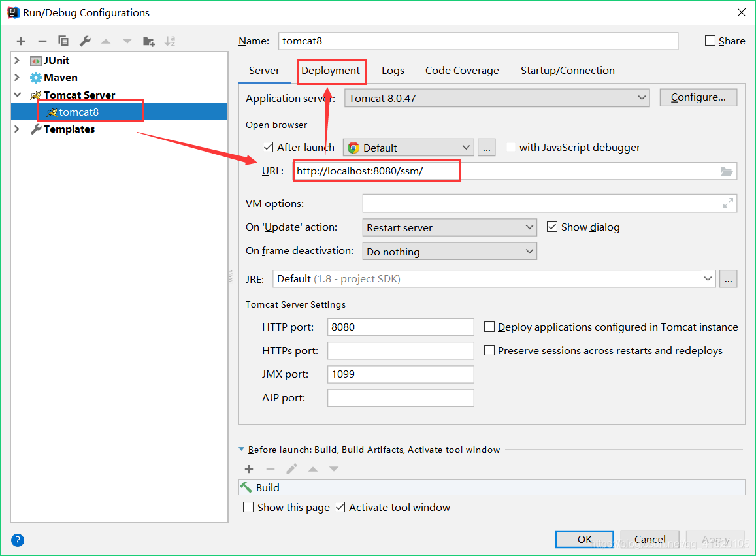The image size is (756, 556).
Task: Open the wrench Edit Defaults icon in the toolbar
Action: (x=86, y=41)
